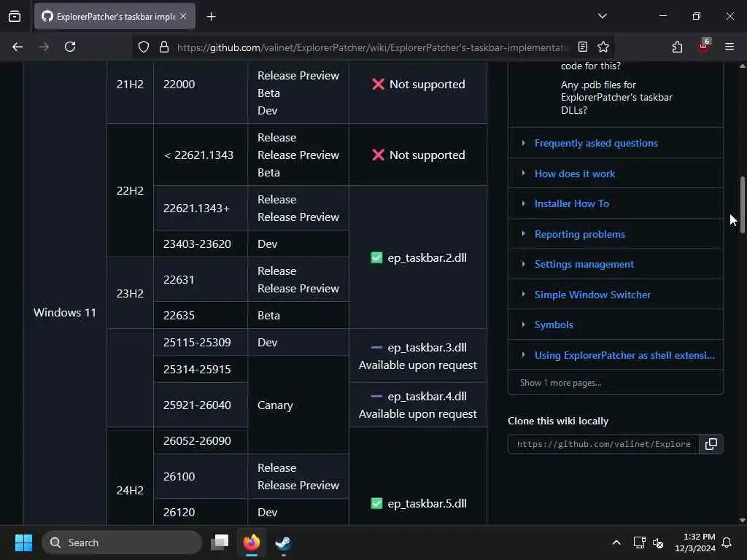Image resolution: width=747 pixels, height=560 pixels.
Task: Expand Reporting problems section
Action: point(523,234)
